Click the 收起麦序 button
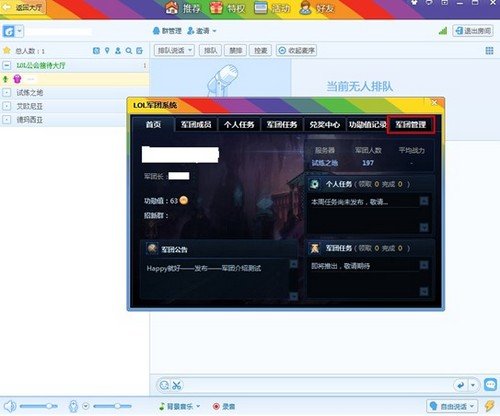 (296, 50)
